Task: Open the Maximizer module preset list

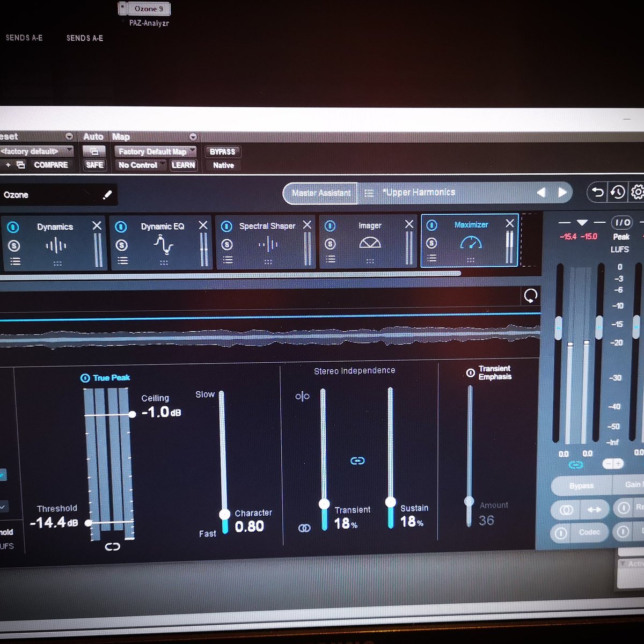Action: pyautogui.click(x=432, y=259)
